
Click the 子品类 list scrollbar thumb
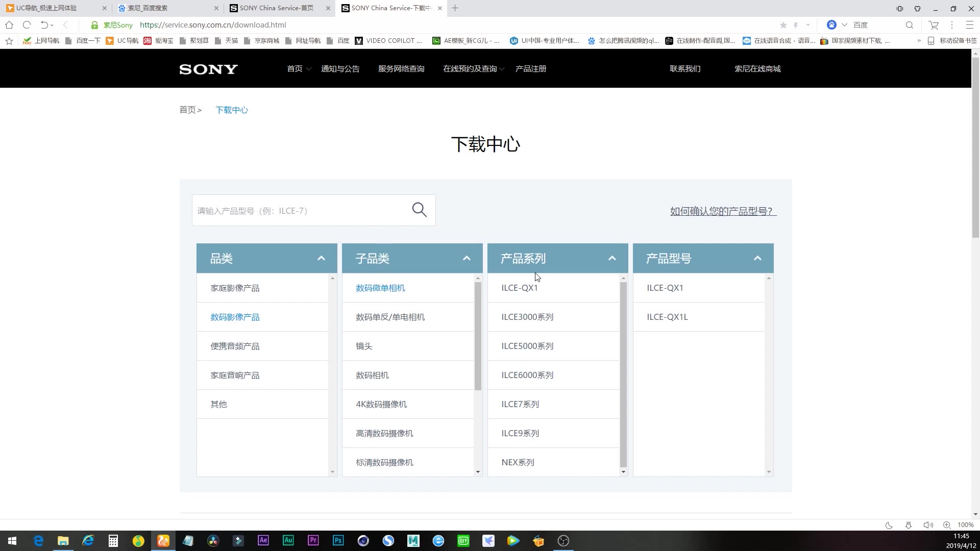pyautogui.click(x=478, y=336)
